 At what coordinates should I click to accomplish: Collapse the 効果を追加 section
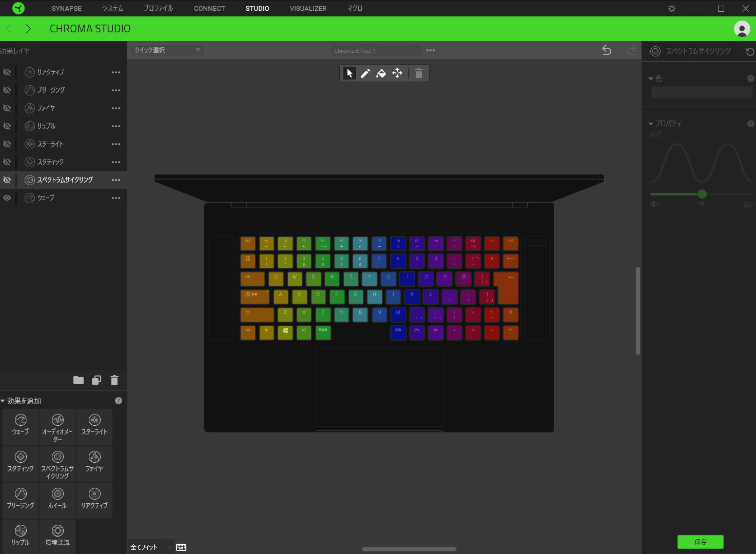click(x=4, y=401)
